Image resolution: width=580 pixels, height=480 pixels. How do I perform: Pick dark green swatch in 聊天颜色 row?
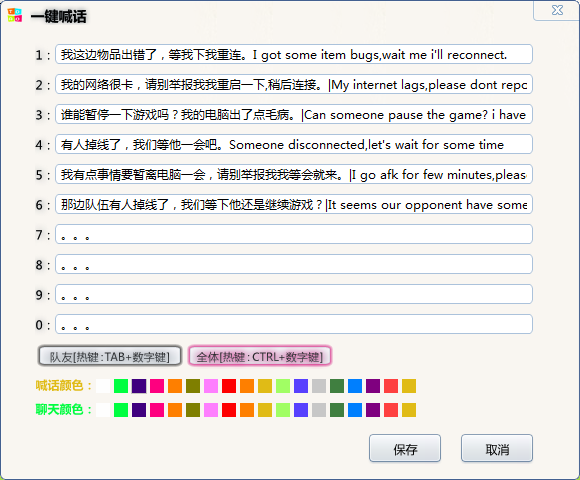(x=337, y=410)
